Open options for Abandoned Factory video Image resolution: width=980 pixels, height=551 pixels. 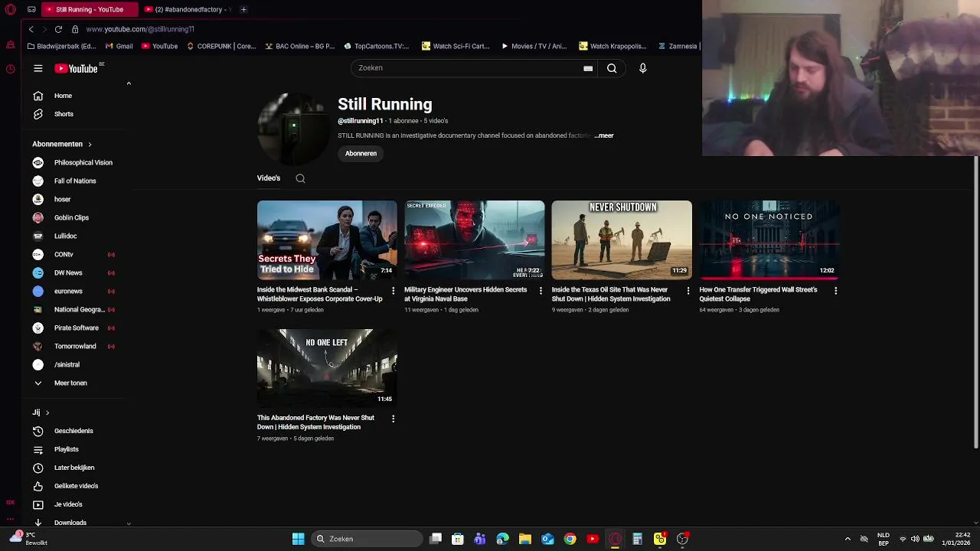394,419
